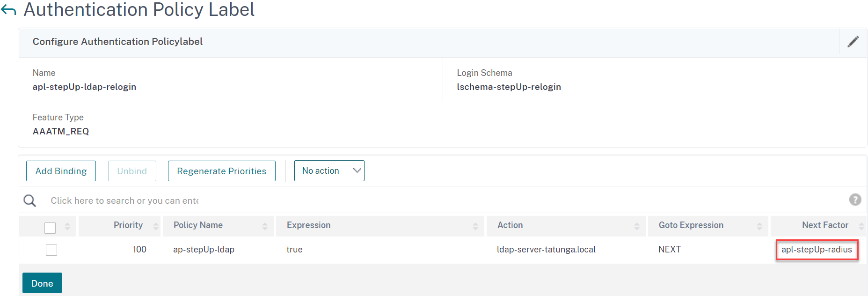
Task: Go back using the arrow icon
Action: (x=8, y=10)
